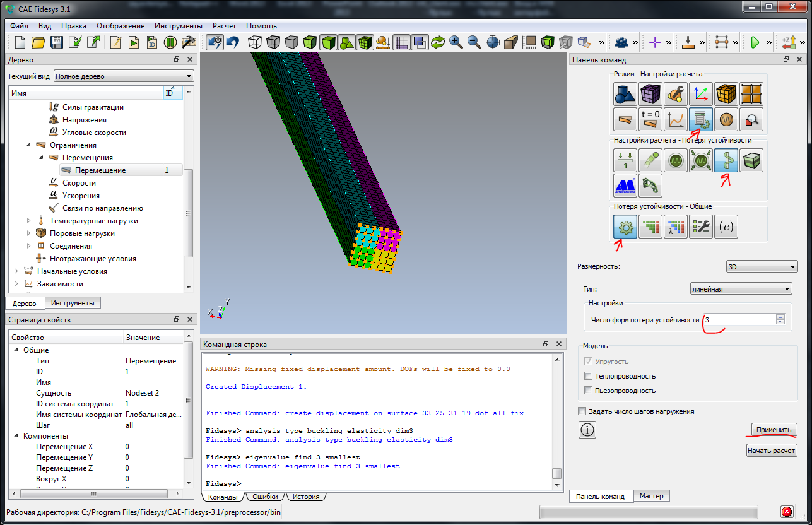The image size is (812, 525).
Task: Undo the last action with the blue arrow
Action: pyautogui.click(x=233, y=42)
